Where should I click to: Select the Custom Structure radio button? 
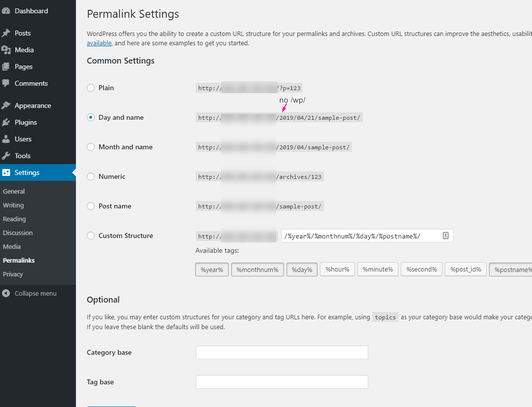click(x=91, y=236)
